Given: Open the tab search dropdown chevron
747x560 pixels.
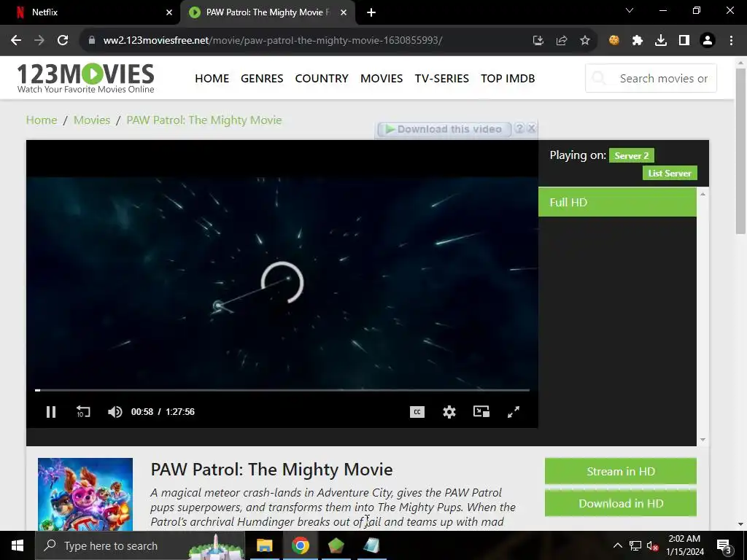Looking at the screenshot, I should coord(630,10).
